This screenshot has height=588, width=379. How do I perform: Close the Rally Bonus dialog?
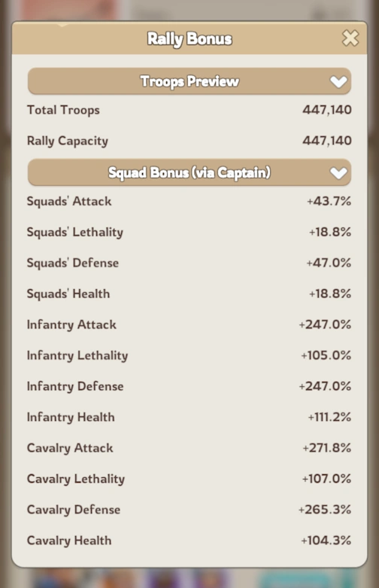(350, 38)
